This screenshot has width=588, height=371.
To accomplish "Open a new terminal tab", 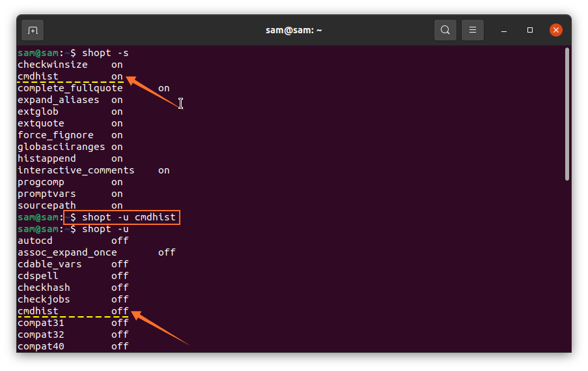I will click(33, 30).
